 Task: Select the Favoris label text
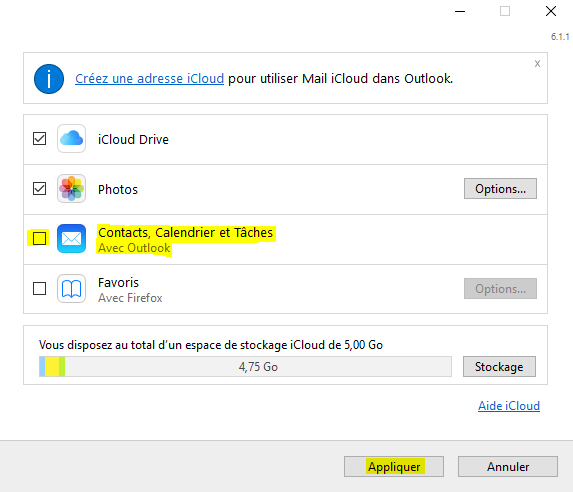(118, 283)
